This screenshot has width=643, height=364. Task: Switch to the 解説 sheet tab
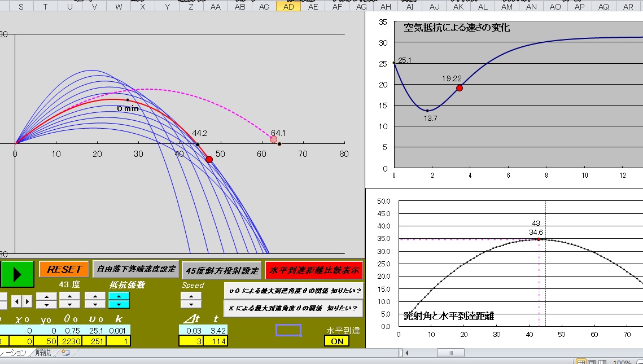(x=43, y=353)
